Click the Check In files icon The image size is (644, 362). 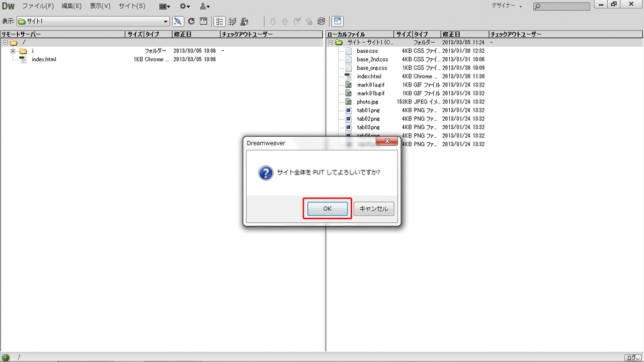309,21
